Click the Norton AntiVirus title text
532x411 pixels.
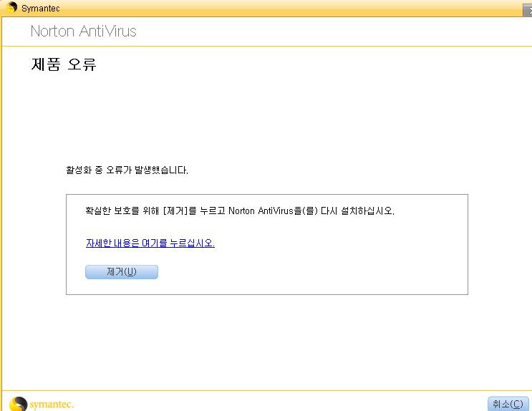tap(84, 32)
